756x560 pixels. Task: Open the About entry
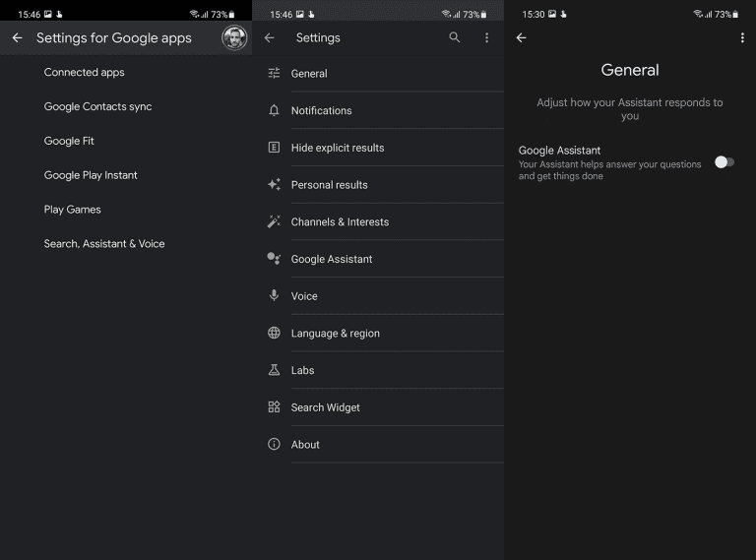(x=305, y=445)
